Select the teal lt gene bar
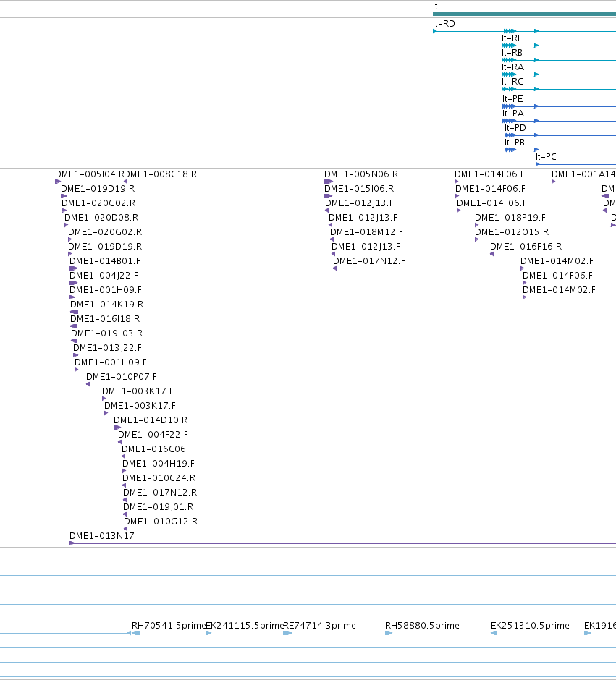 [x=525, y=14]
